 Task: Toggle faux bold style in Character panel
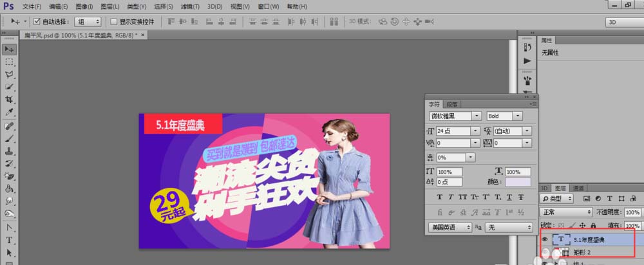coord(439,197)
